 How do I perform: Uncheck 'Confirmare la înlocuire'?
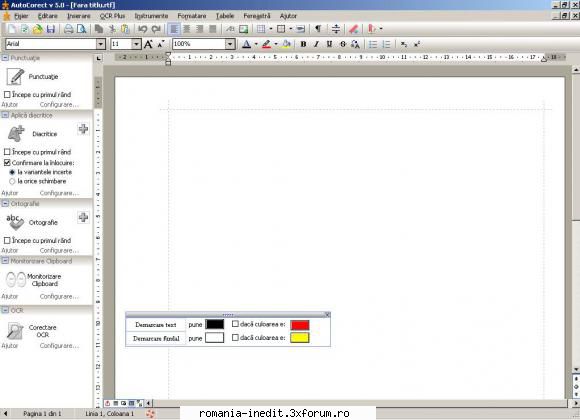(7, 162)
